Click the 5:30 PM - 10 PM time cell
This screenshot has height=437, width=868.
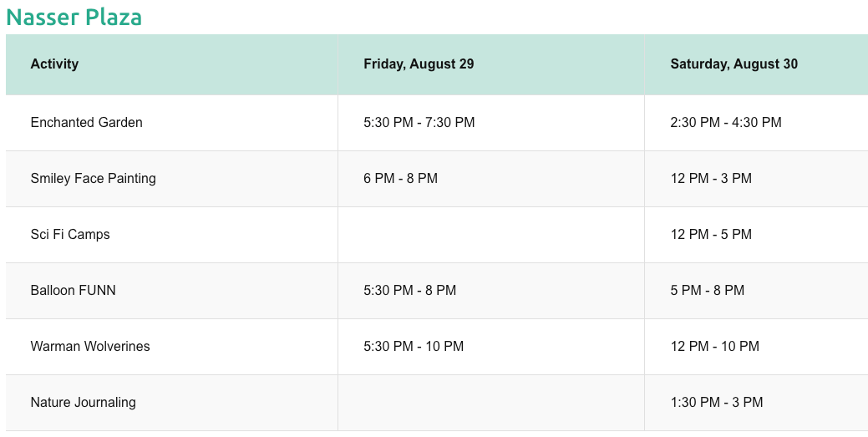[413, 347]
